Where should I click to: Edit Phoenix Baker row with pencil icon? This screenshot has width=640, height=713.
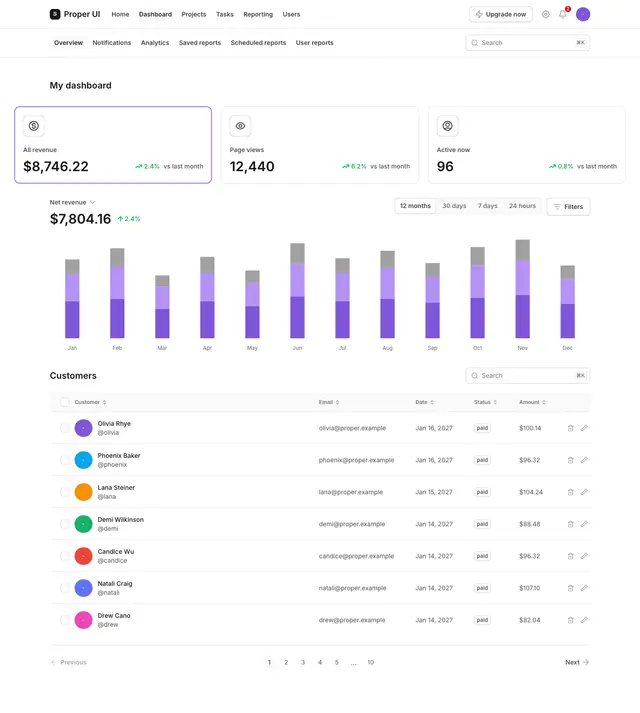click(584, 460)
